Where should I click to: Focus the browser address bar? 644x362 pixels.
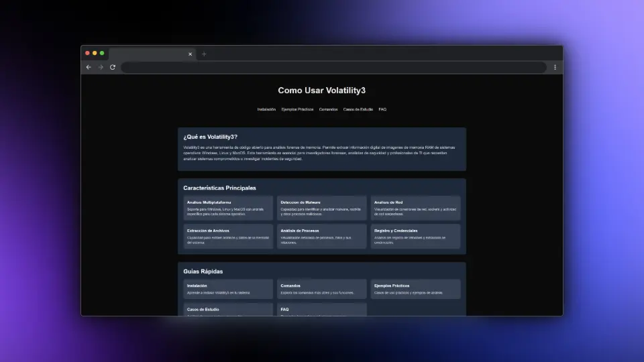(333, 67)
